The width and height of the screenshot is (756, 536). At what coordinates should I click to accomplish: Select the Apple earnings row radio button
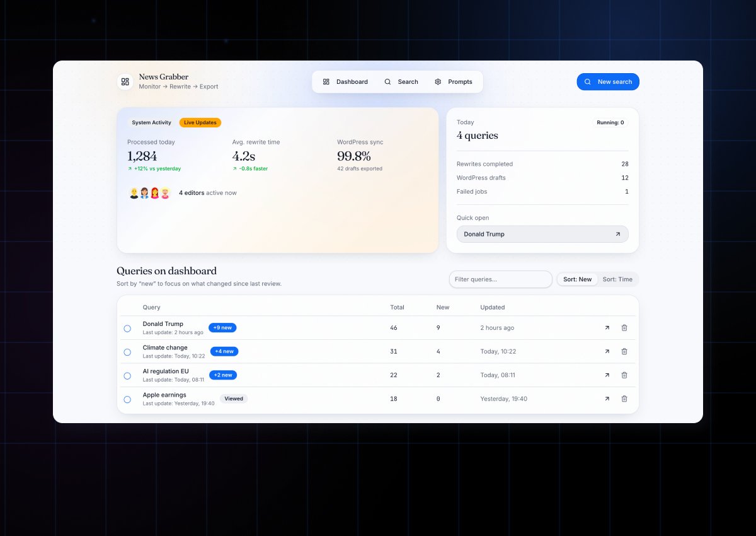click(x=127, y=400)
